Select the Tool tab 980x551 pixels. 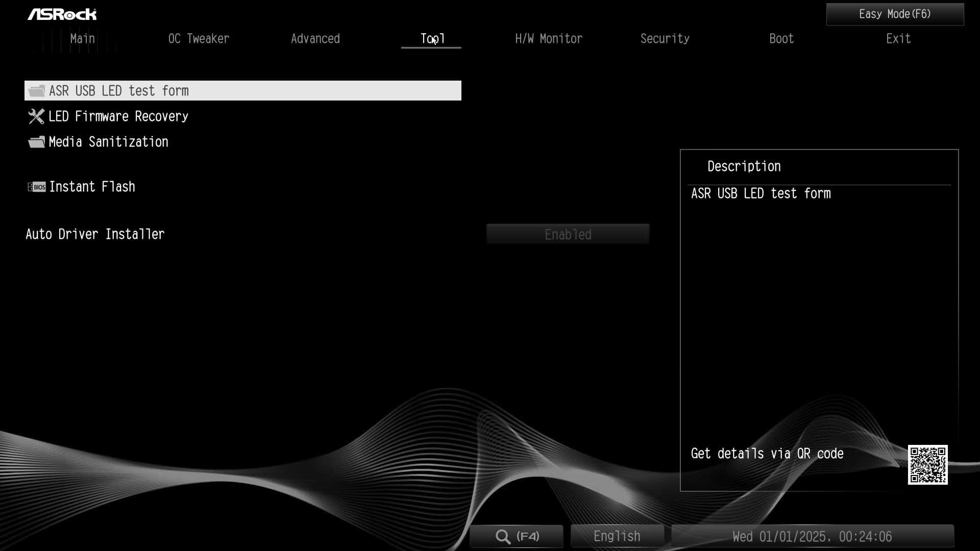432,39
